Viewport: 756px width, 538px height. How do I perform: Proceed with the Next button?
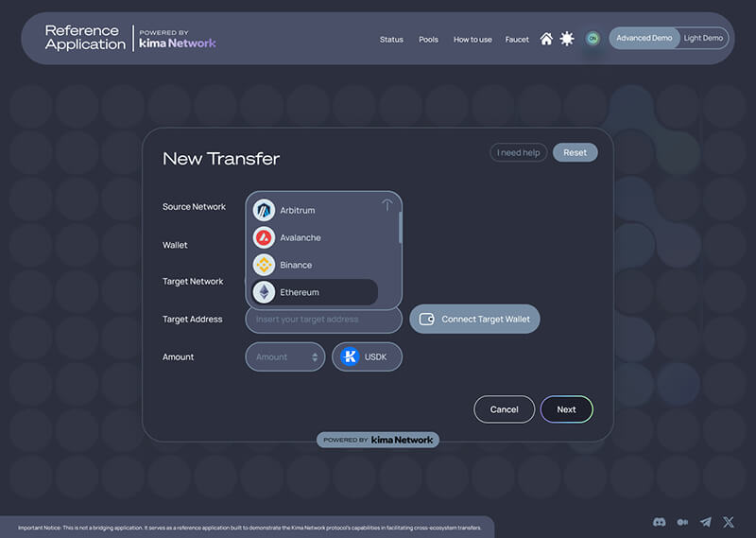(x=566, y=409)
